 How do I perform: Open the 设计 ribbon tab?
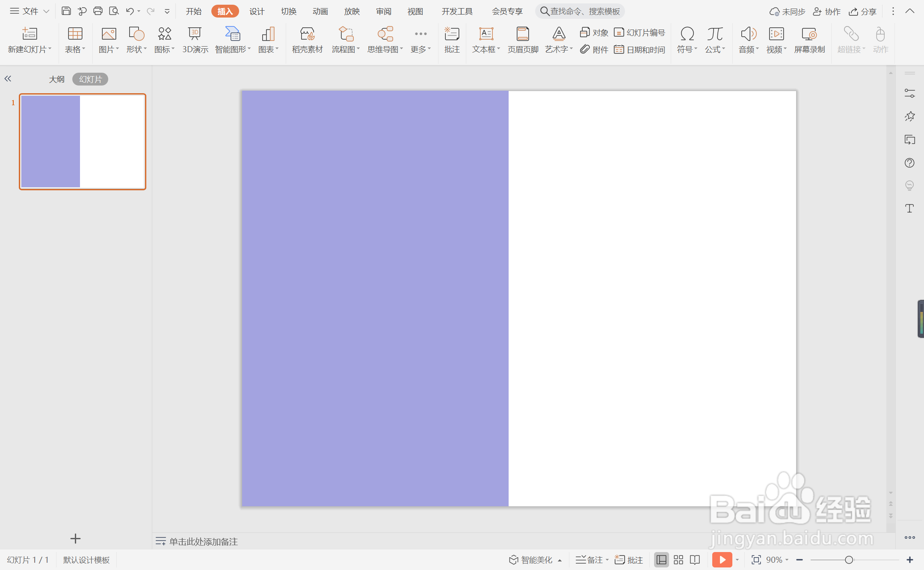pyautogui.click(x=257, y=12)
